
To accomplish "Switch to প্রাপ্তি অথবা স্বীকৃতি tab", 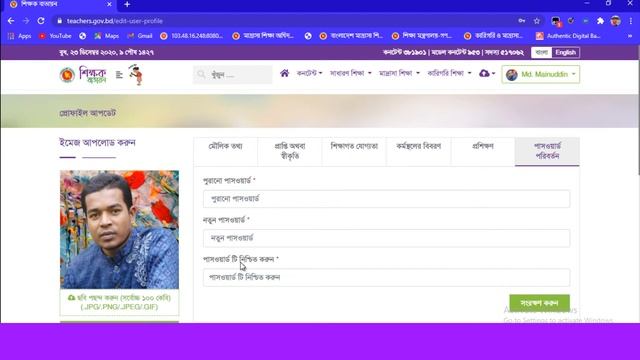I will coord(290,151).
